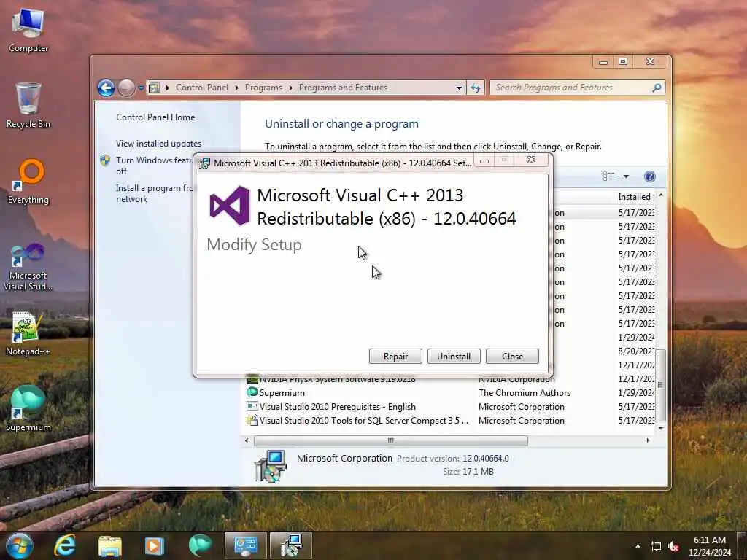The width and height of the screenshot is (747, 560).
Task: Open the address bar history dropdown
Action: click(x=459, y=87)
